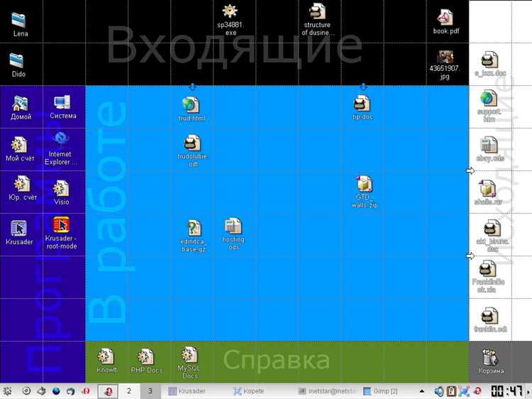Image resolution: width=532 pixels, height=399 pixels.
Task: Select the franklin.odt file icon
Action: [x=489, y=316]
